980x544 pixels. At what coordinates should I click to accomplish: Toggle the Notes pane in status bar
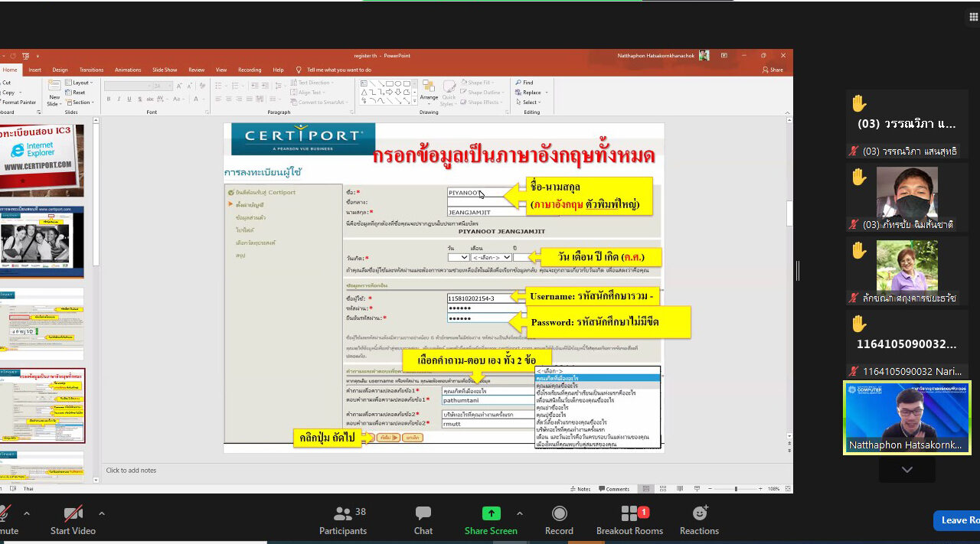581,489
